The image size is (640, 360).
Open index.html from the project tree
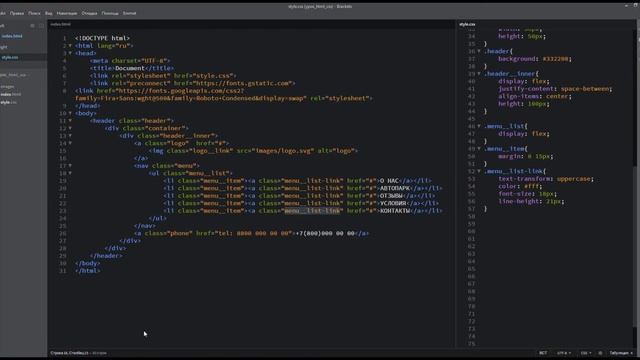coord(11,94)
